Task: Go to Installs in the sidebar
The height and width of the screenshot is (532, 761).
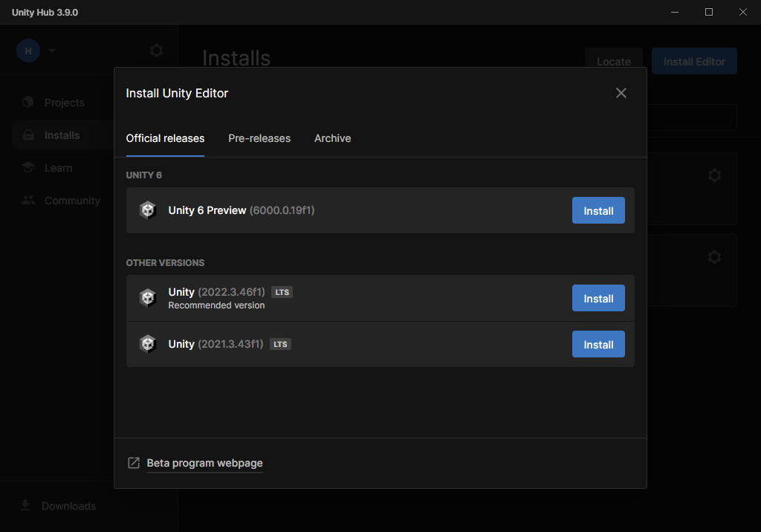Action: (x=62, y=135)
